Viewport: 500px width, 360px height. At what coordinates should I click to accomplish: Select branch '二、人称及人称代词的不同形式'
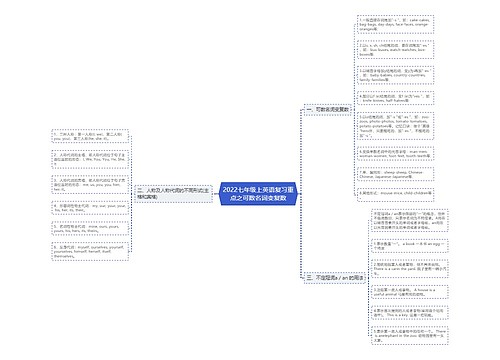[x=173, y=194]
